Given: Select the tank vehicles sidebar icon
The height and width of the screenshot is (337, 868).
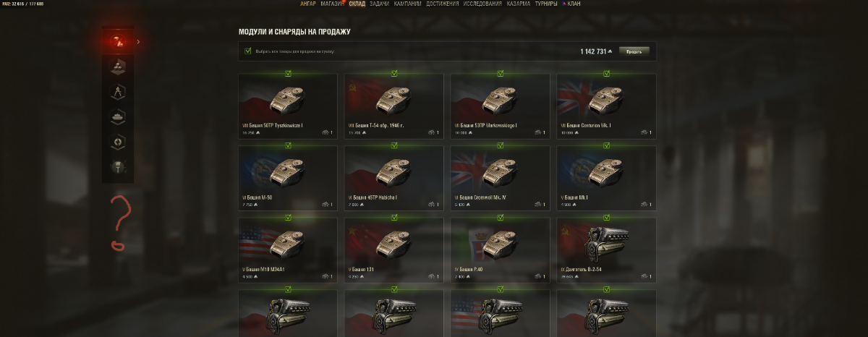Looking at the screenshot, I should pyautogui.click(x=117, y=116).
